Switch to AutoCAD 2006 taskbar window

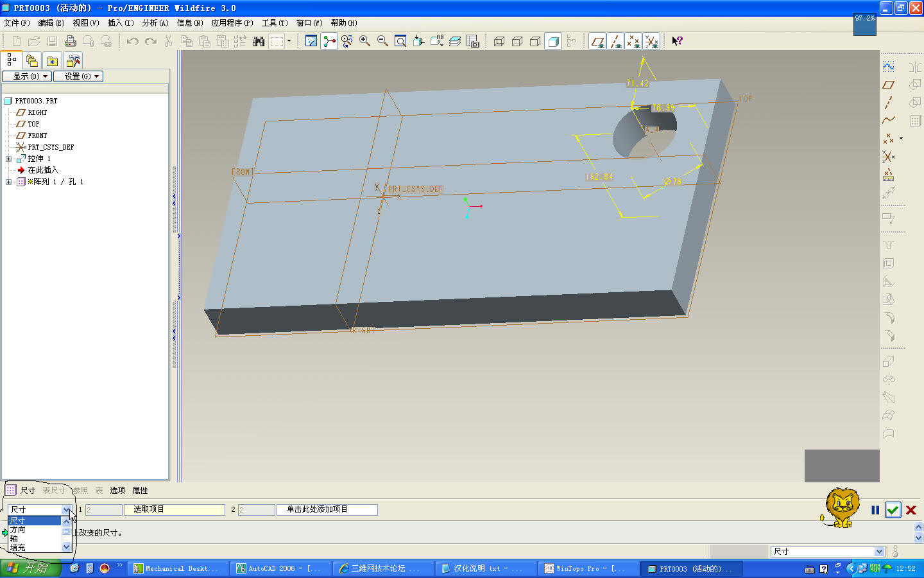point(280,568)
